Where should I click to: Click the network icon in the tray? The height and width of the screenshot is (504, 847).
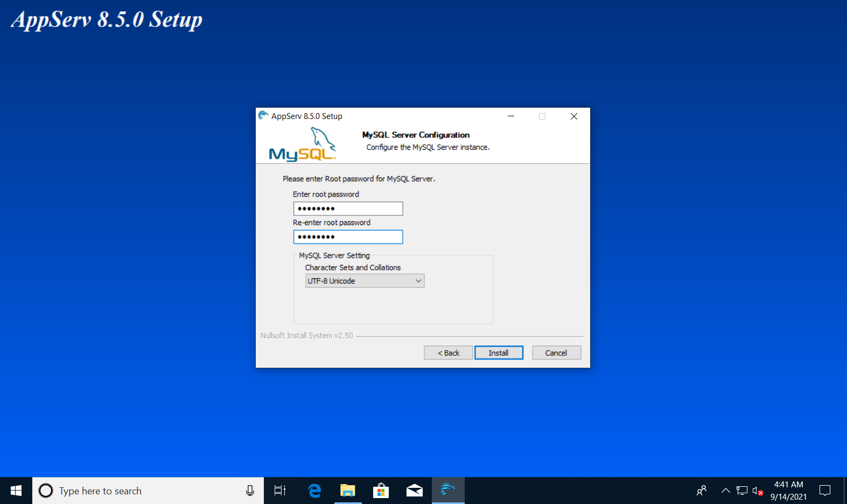742,491
